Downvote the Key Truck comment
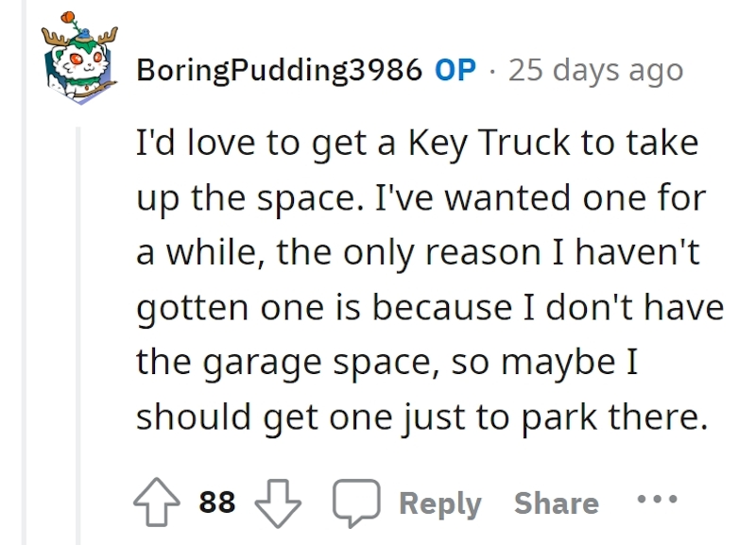Viewport: 756px width, 545px height. pos(277,502)
